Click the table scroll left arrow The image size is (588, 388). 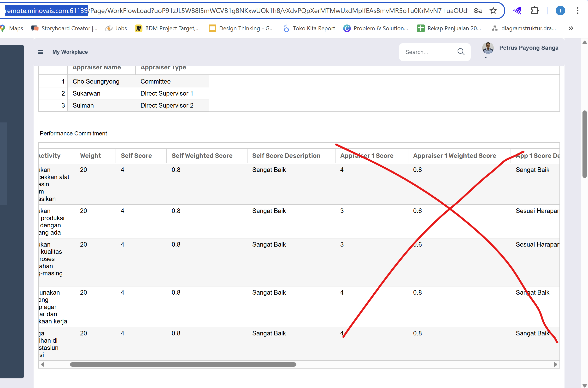[x=43, y=364]
